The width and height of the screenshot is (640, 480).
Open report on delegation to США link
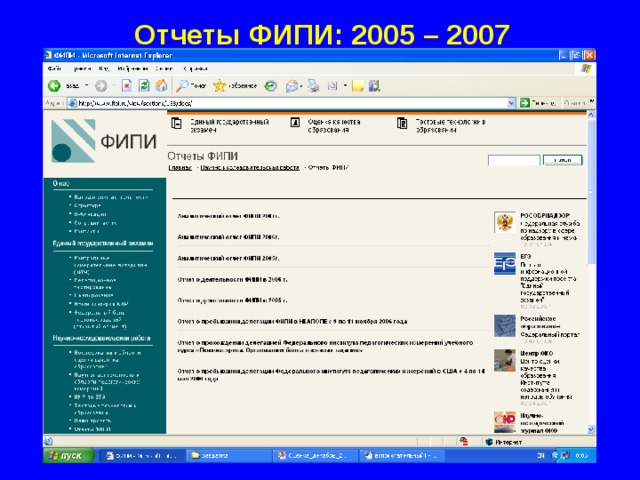pos(331,375)
